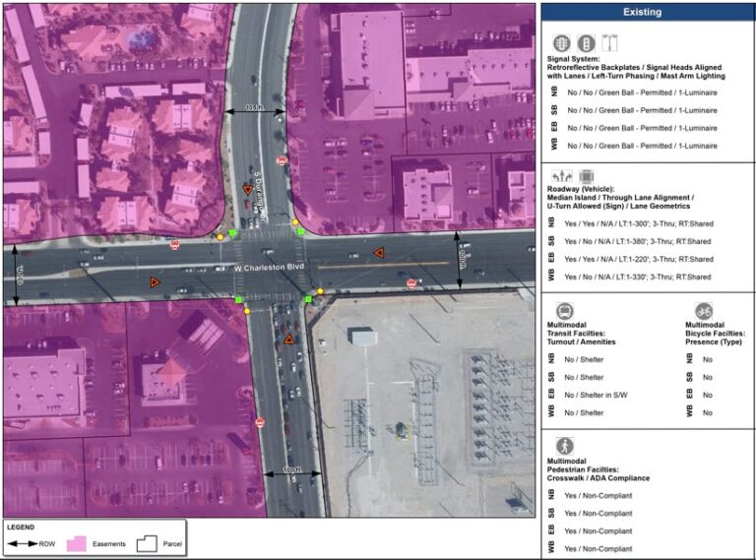Click the 'Existing' panel header
756x560 pixels.
[x=648, y=12]
